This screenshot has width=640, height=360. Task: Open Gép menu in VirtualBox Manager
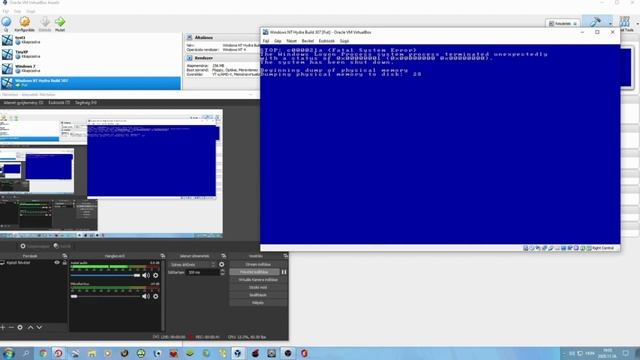(x=18, y=11)
